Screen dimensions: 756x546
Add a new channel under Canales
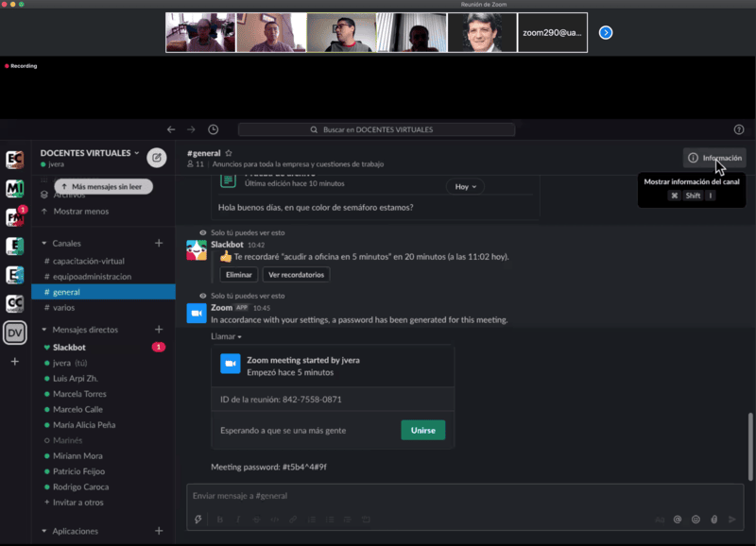coord(159,244)
